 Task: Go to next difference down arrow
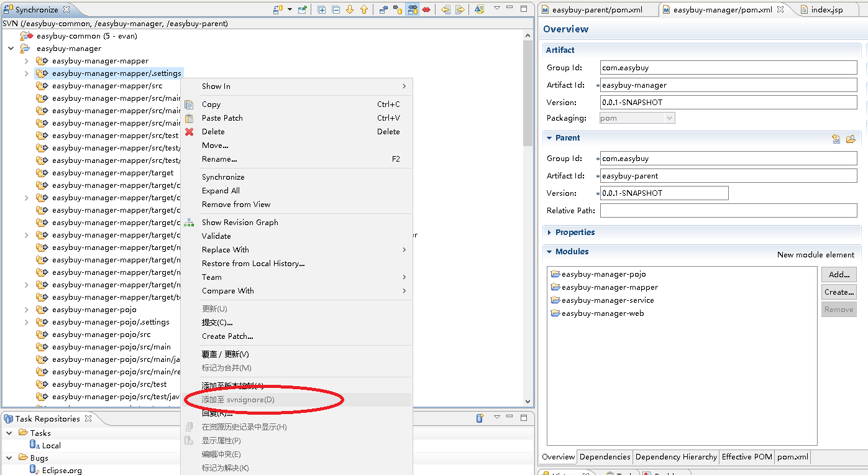350,9
